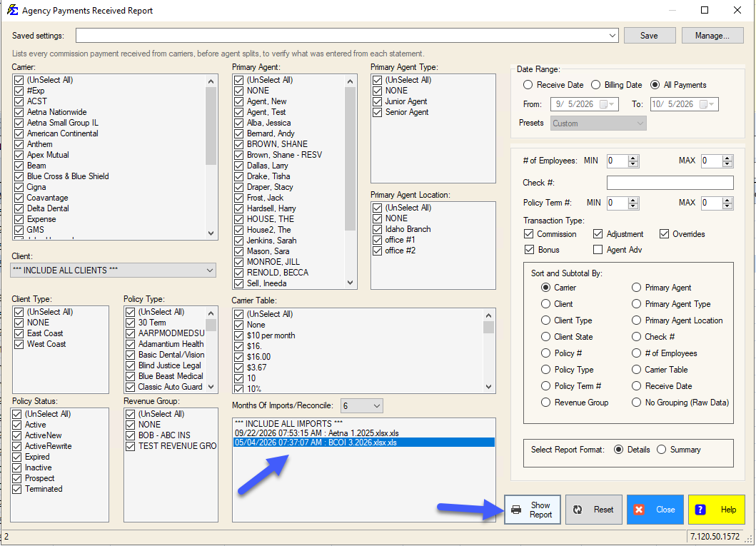Click the blue question mark Help icon
Image resolution: width=756 pixels, height=546 pixels.
pyautogui.click(x=700, y=510)
